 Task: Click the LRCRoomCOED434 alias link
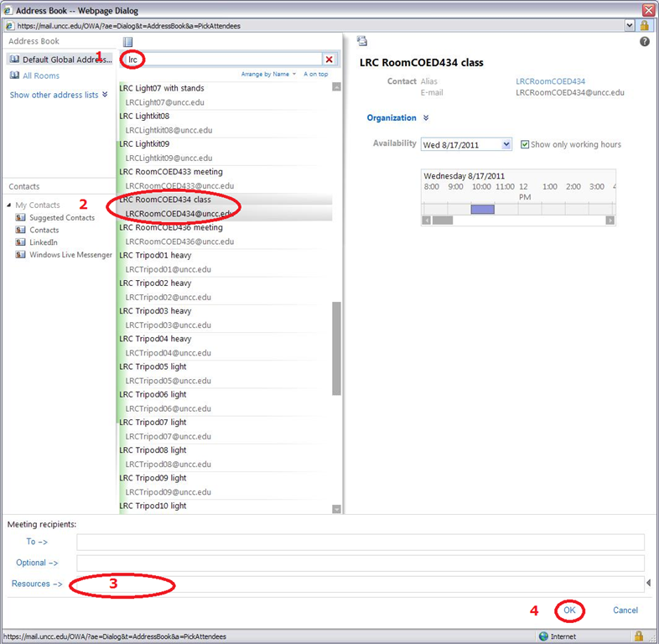point(550,81)
